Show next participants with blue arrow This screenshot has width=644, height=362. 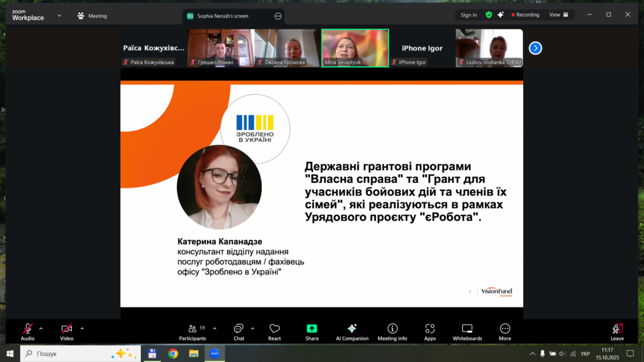coord(535,48)
